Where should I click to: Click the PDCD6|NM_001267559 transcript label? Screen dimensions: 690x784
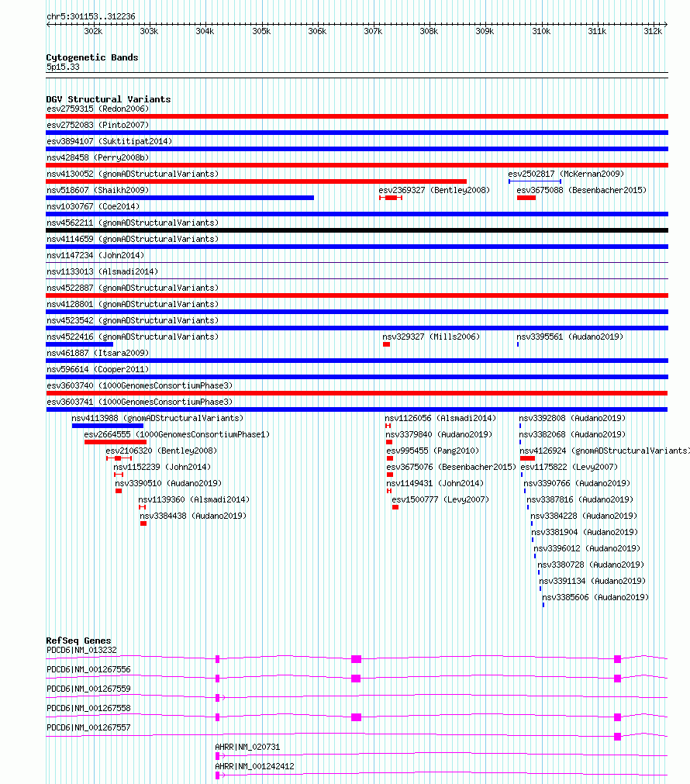point(88,689)
